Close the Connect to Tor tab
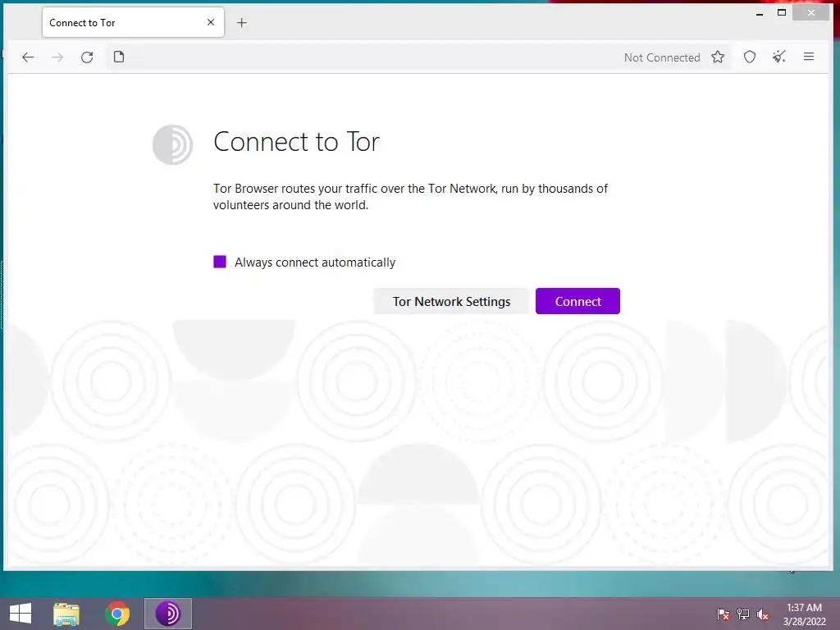The width and height of the screenshot is (840, 630). click(211, 22)
